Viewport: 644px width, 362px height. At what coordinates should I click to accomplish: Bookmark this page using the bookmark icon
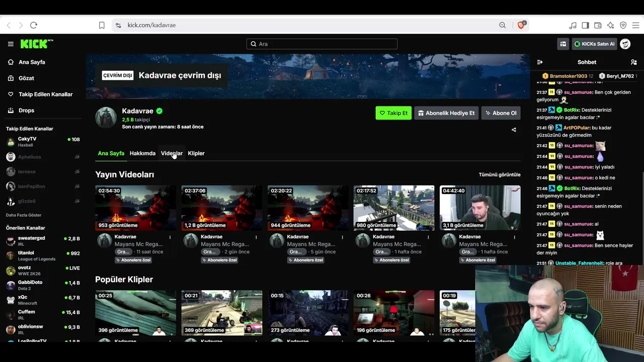[102, 25]
